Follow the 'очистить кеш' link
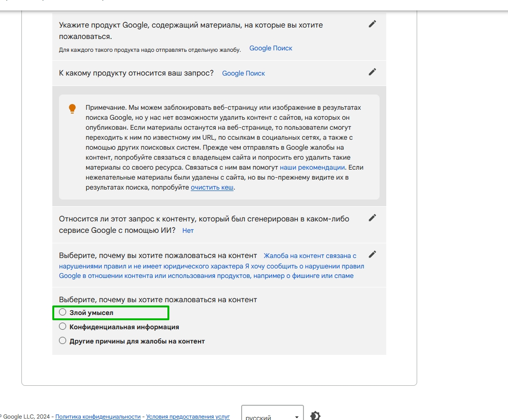Image resolution: width=508 pixels, height=420 pixels. coord(212,188)
